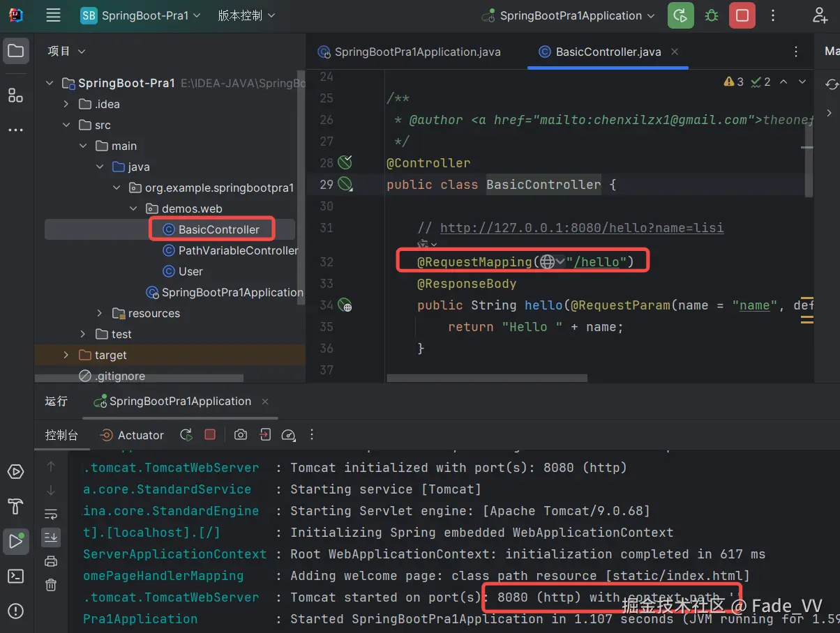Go to next highlighted problem arrow
Screen dimensions: 840x633
point(802,82)
